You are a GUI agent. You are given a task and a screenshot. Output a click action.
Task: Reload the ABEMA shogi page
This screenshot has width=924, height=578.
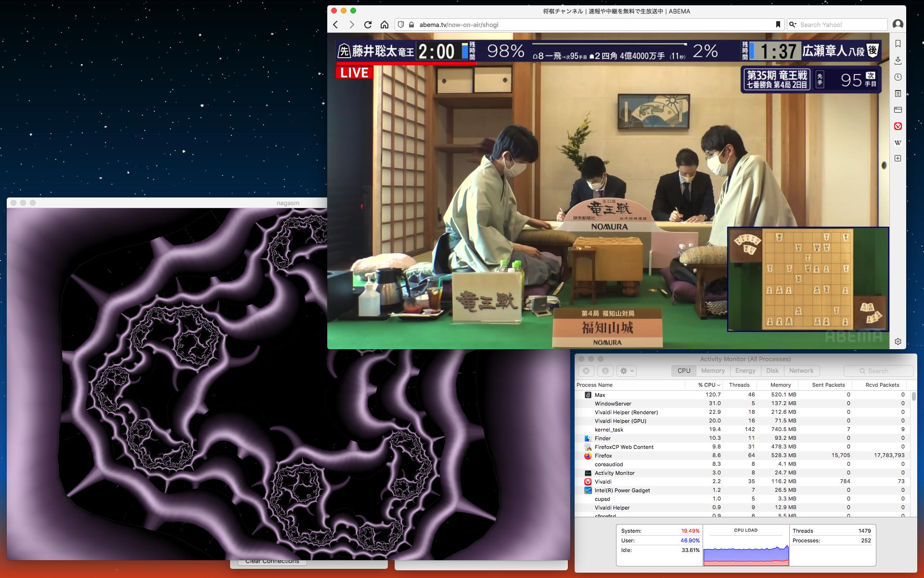coord(368,25)
